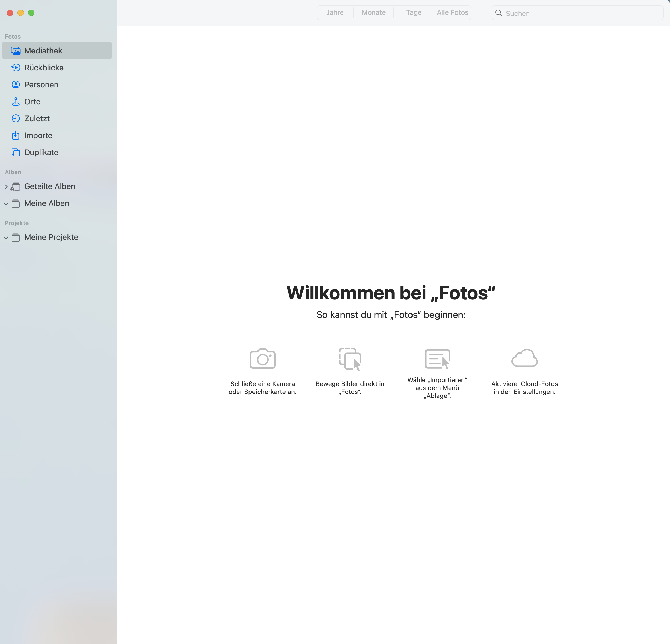This screenshot has height=644, width=670.
Task: Switch to the Monate view tab
Action: pyautogui.click(x=373, y=13)
